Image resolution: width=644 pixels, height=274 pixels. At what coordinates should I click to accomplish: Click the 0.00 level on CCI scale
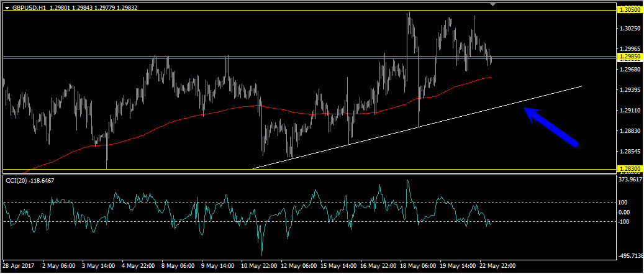625,212
